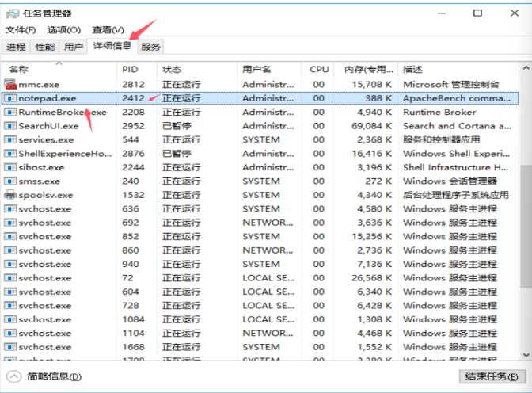
Task: Click icon of svchost.exe PID 1104
Action: (x=10, y=334)
